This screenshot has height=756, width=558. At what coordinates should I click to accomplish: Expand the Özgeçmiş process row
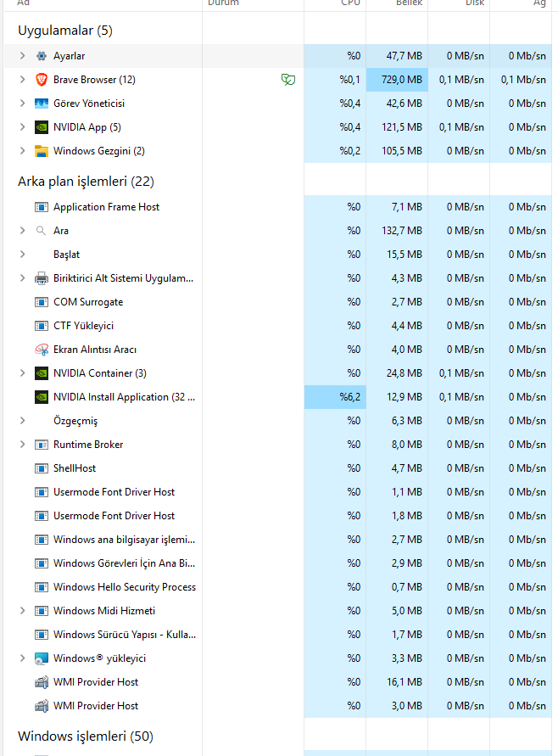pos(22,421)
